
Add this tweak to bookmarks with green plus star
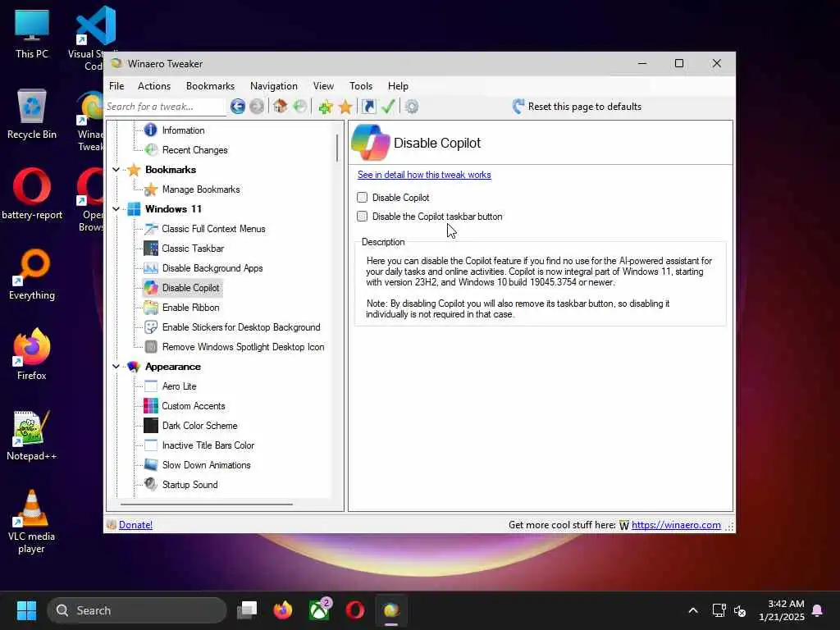[325, 107]
